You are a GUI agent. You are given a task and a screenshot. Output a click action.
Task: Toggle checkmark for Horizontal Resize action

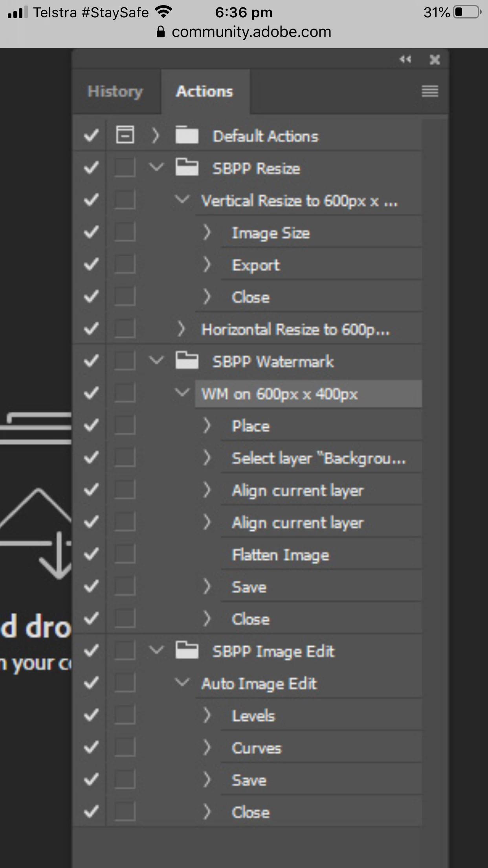coord(91,328)
